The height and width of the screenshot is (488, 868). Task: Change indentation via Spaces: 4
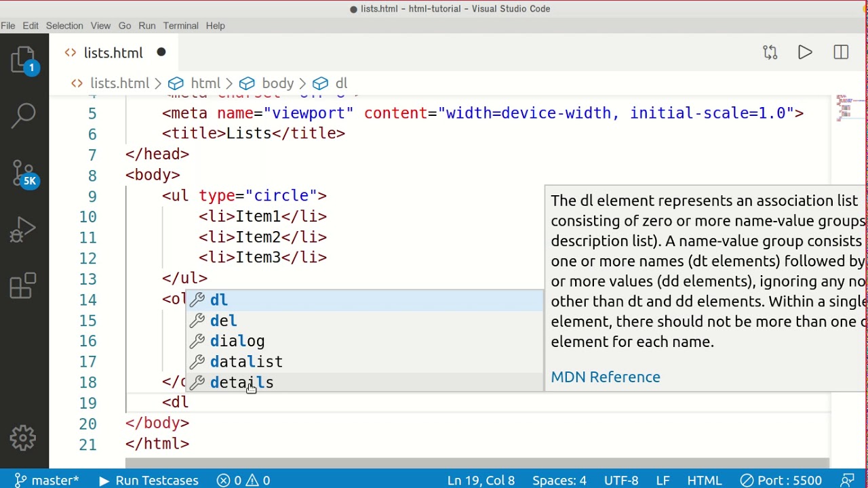pos(559,480)
